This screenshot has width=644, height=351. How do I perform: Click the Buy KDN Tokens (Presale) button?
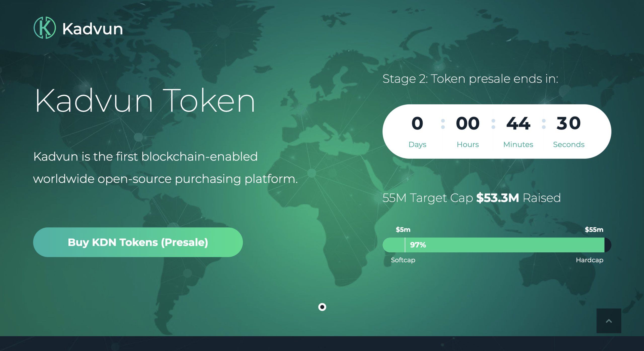point(138,242)
